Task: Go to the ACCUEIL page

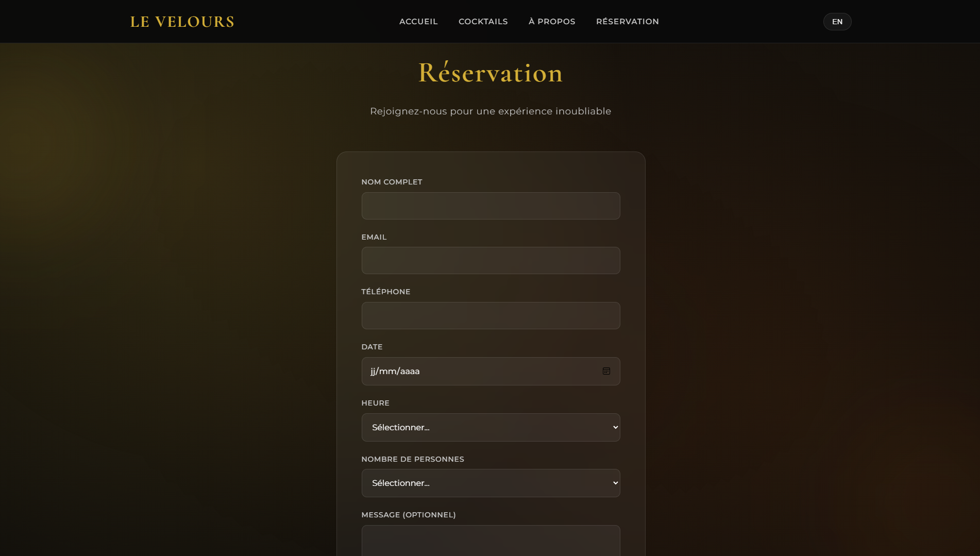Action: coord(418,22)
